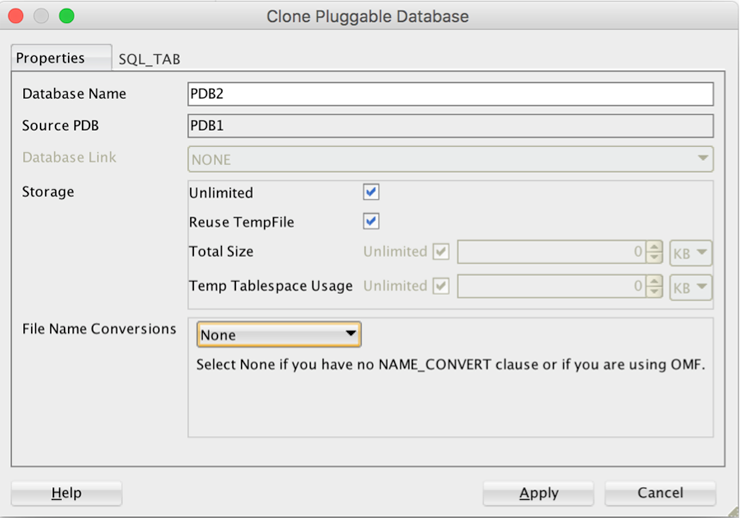The width and height of the screenshot is (740, 518).
Task: Increase Total Size with stepper up arrow
Action: 654,247
